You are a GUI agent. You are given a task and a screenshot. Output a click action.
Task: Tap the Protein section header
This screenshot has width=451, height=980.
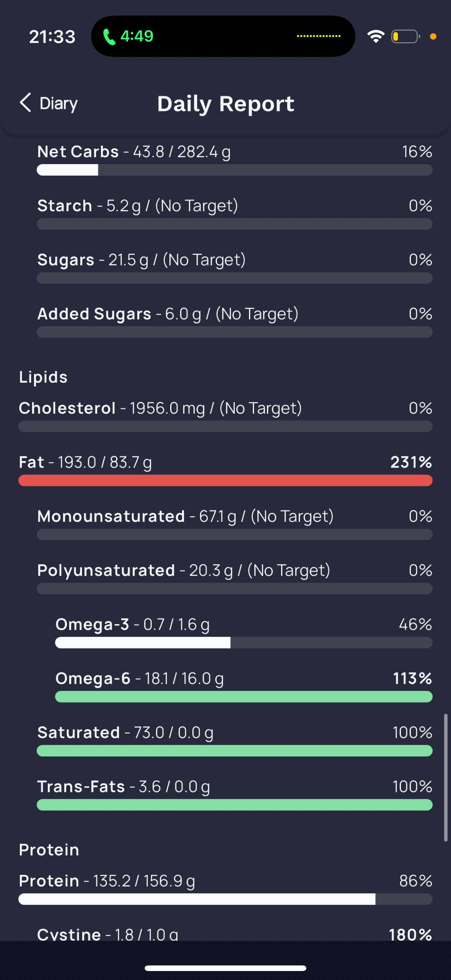click(x=49, y=850)
